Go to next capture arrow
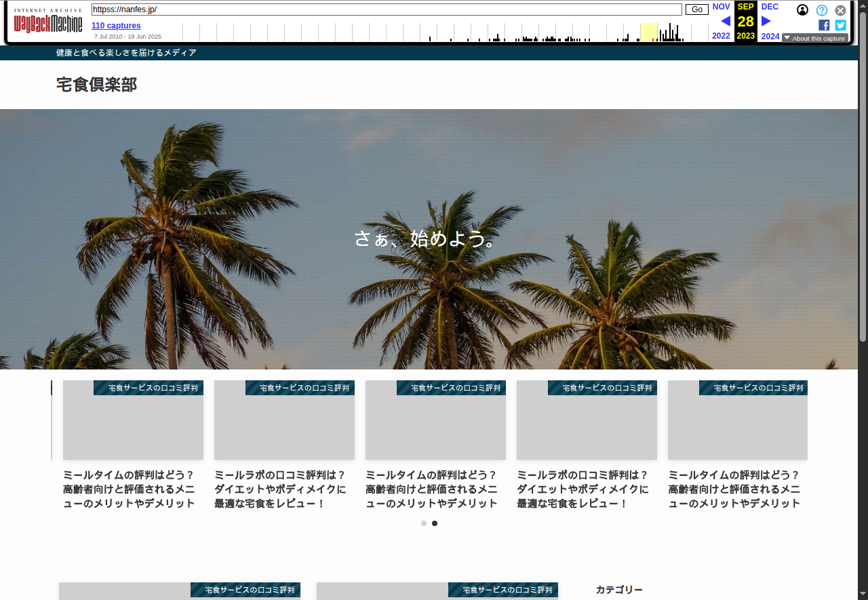This screenshot has width=868, height=600. 766,21
